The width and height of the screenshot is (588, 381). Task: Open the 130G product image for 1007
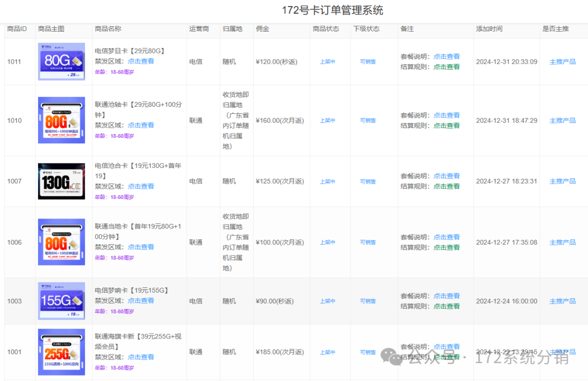(x=61, y=181)
